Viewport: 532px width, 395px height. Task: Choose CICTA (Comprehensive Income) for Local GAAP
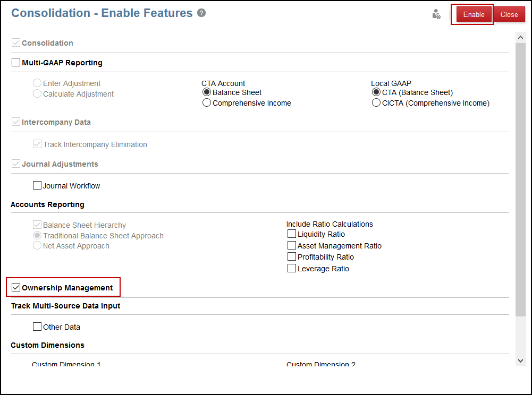click(376, 102)
